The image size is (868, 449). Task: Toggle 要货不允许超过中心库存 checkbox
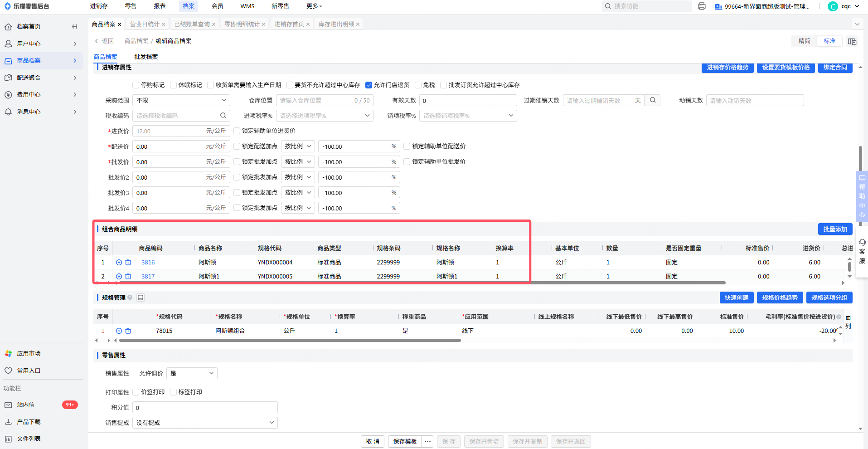coord(290,85)
